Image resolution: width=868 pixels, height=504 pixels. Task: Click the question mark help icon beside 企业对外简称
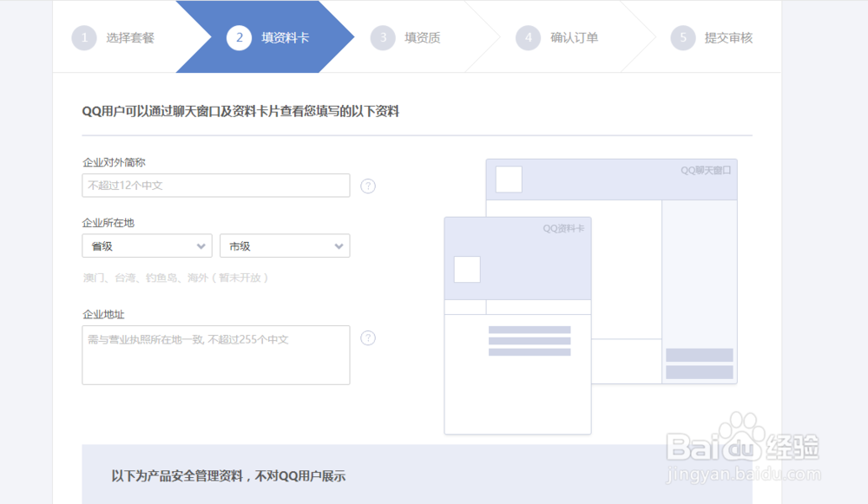click(x=367, y=185)
